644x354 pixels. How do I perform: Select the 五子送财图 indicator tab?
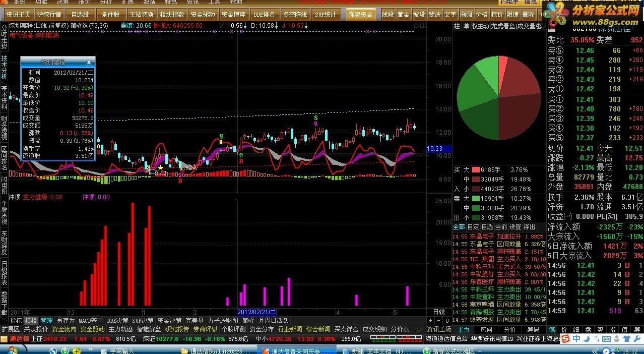tap(222, 320)
